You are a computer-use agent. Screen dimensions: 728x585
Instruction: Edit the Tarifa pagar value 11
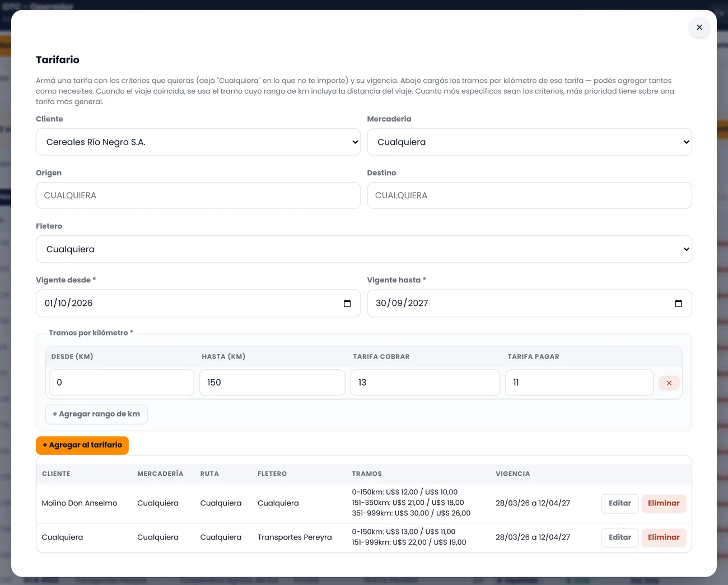click(579, 383)
